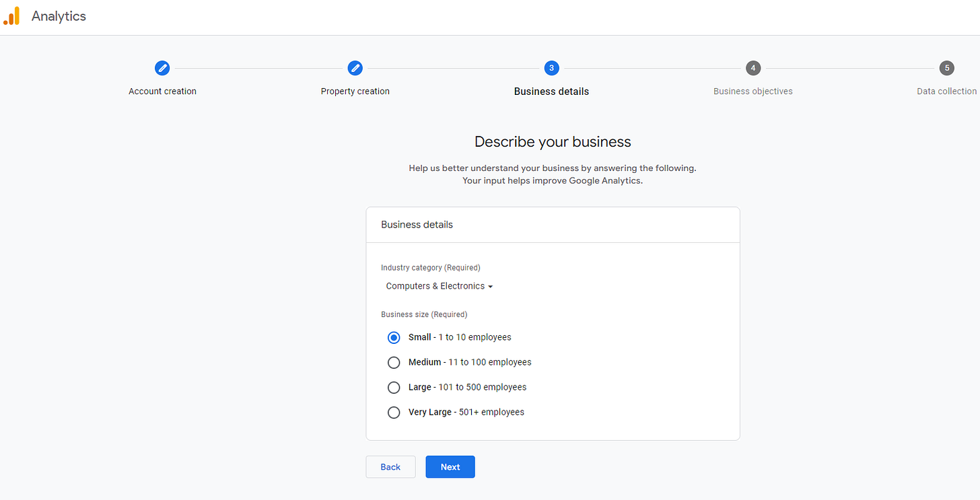
Task: Click the Property creation pencil step icon
Action: [355, 68]
